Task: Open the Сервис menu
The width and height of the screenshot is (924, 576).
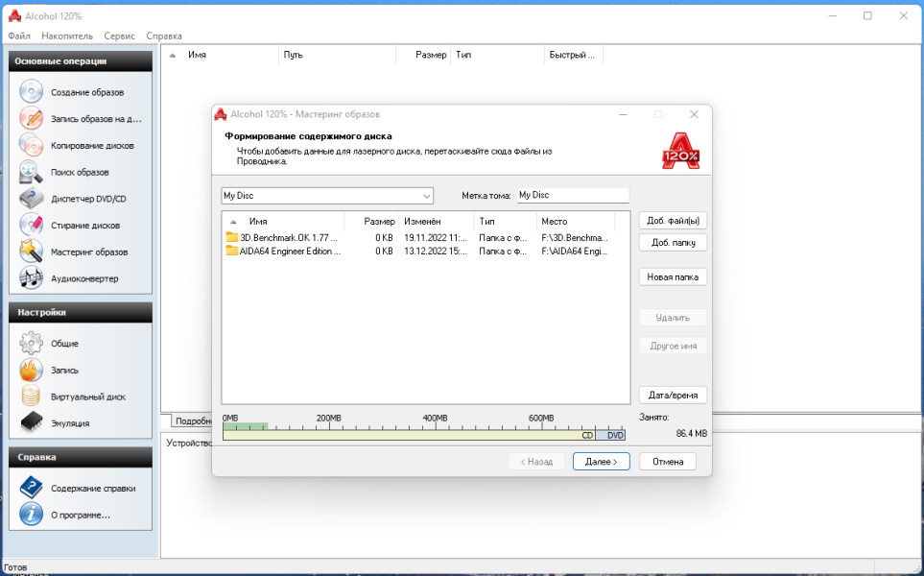Action: click(x=120, y=36)
